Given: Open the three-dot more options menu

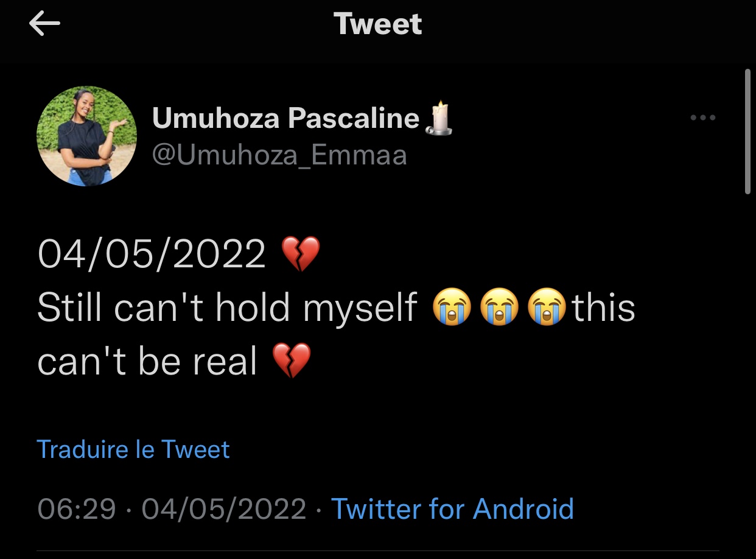Looking at the screenshot, I should pyautogui.click(x=703, y=118).
